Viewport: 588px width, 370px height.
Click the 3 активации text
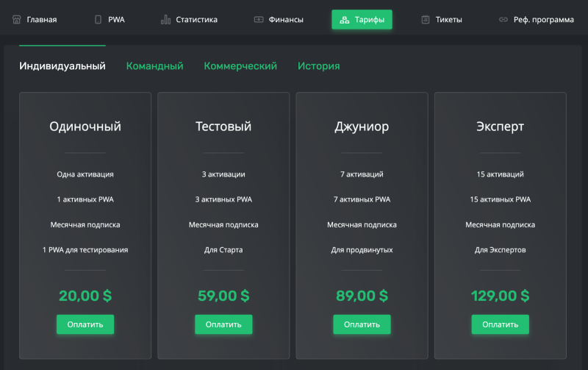point(223,174)
